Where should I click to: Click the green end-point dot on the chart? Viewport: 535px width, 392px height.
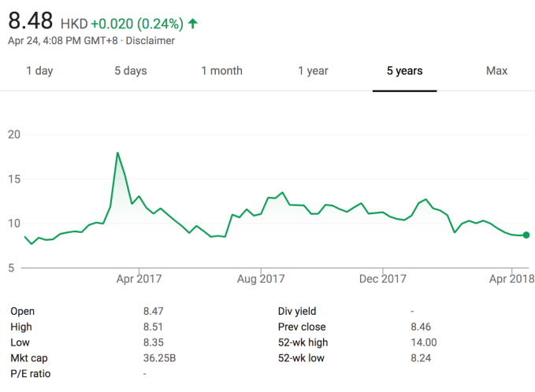click(x=526, y=235)
